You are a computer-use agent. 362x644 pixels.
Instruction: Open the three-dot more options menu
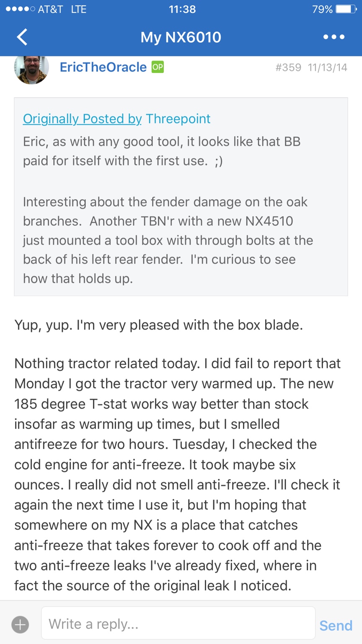click(334, 37)
